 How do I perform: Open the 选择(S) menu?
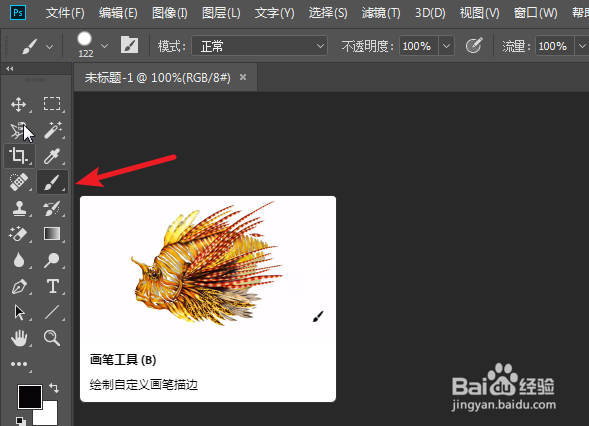[x=328, y=13]
